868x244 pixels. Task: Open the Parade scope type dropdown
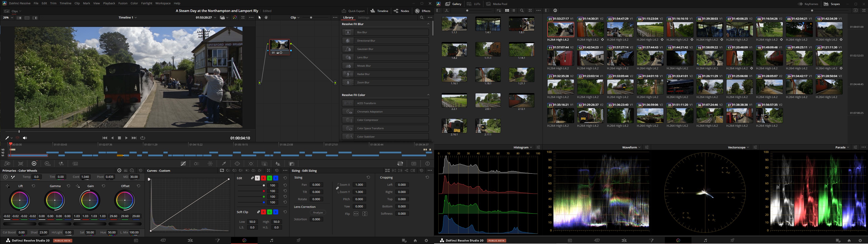tap(842, 147)
